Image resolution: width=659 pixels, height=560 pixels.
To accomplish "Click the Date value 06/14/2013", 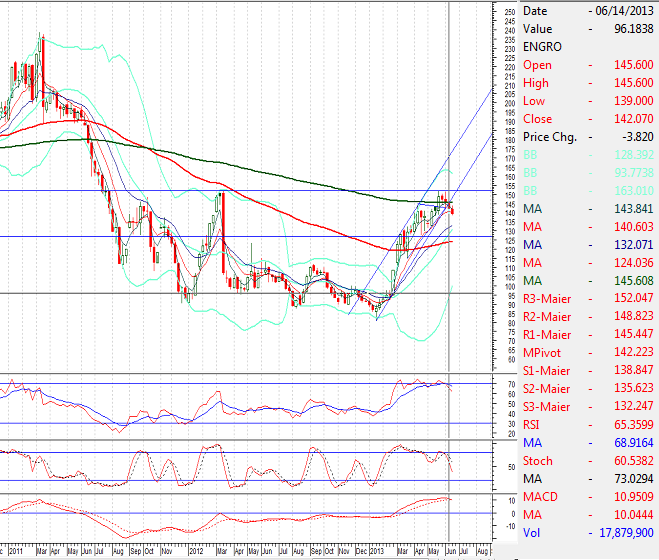I will click(x=627, y=10).
